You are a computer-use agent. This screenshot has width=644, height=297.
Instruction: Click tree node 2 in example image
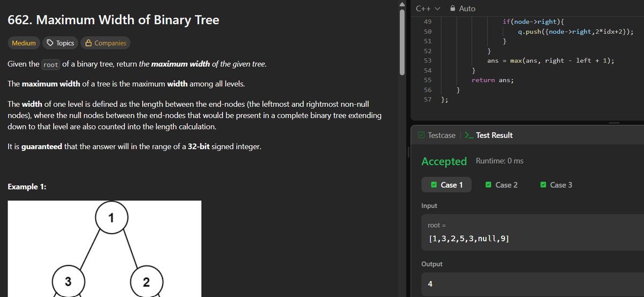tap(146, 282)
